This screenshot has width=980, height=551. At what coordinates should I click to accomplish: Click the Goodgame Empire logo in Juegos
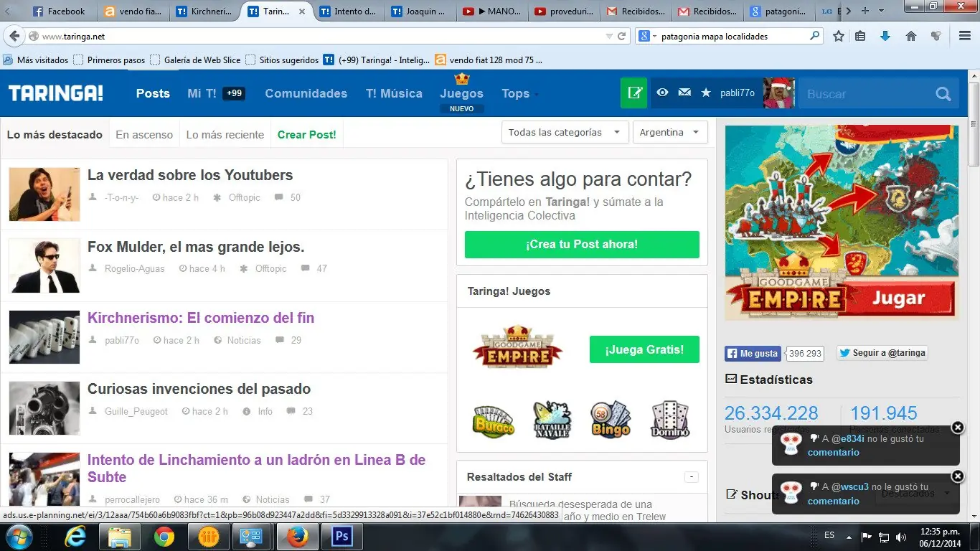(517, 348)
